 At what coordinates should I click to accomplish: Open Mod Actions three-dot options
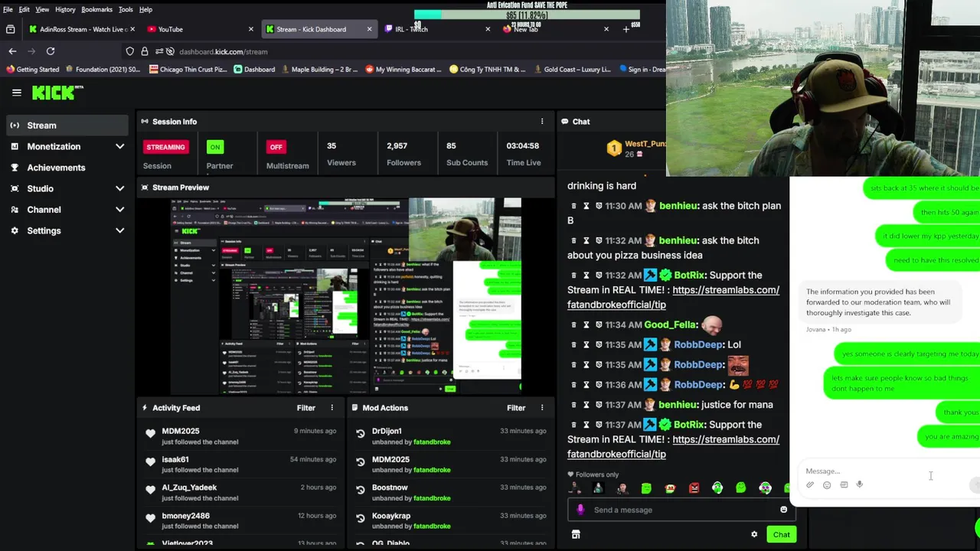(542, 408)
